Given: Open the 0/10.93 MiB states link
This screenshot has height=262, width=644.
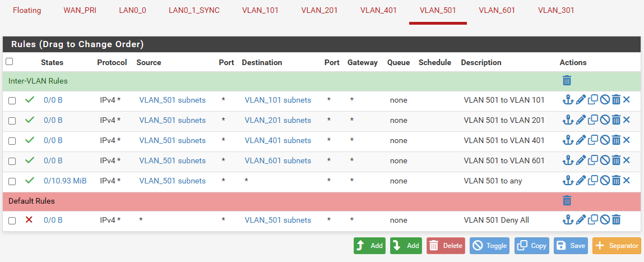Looking at the screenshot, I should [x=65, y=181].
